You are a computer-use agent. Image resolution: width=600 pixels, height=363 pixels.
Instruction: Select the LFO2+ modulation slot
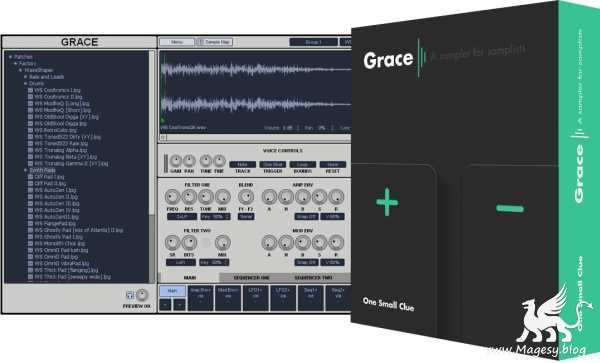point(283,297)
